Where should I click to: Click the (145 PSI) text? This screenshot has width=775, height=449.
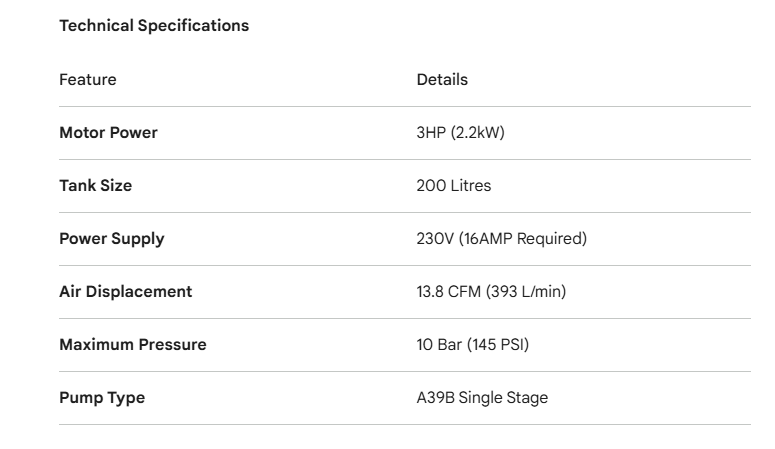tap(501, 345)
